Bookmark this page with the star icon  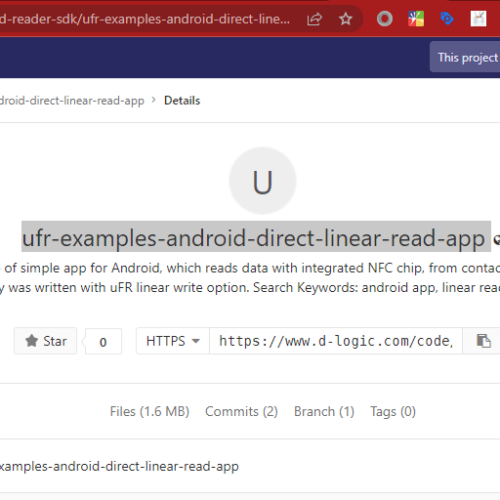pyautogui.click(x=346, y=19)
